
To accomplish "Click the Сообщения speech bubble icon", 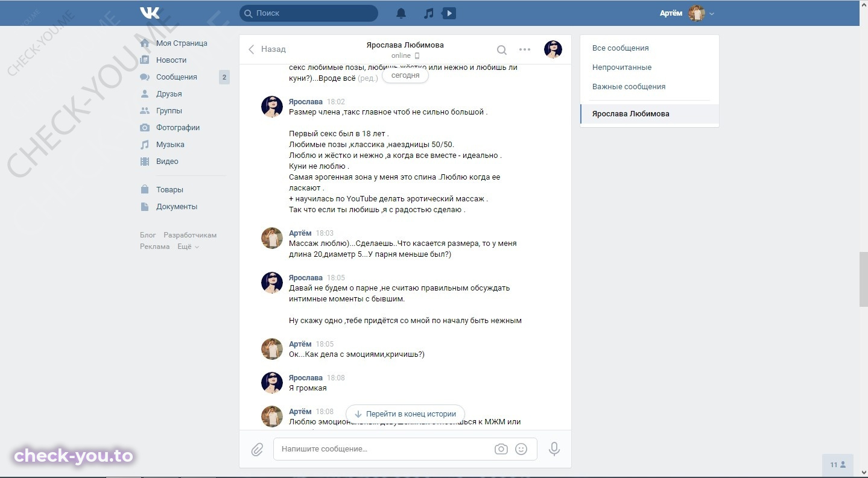I will (x=145, y=77).
